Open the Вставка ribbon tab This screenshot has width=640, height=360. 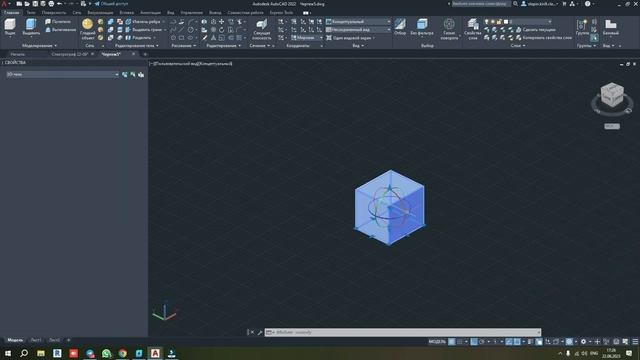coord(127,13)
